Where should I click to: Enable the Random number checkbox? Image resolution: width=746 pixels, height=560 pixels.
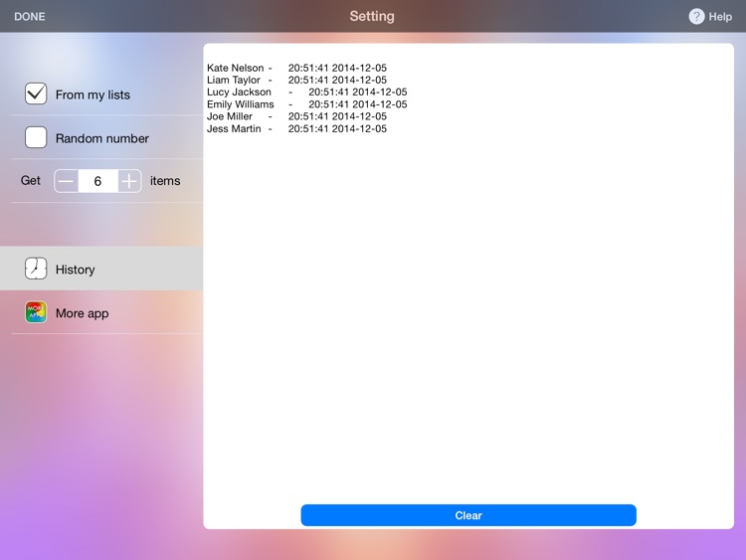click(36, 137)
